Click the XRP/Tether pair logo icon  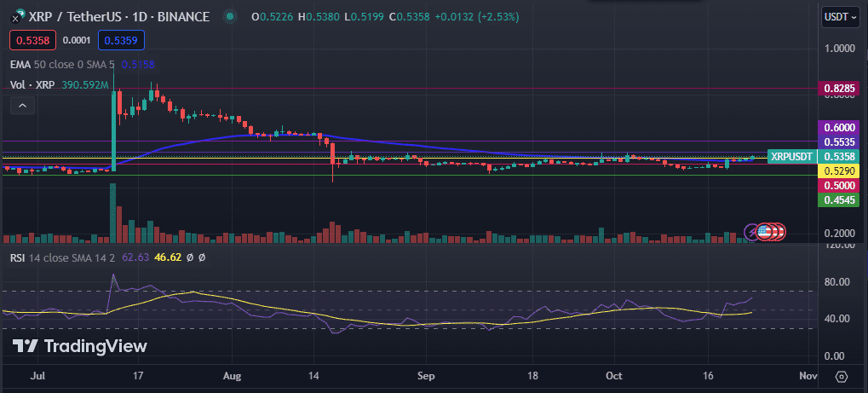[19, 17]
